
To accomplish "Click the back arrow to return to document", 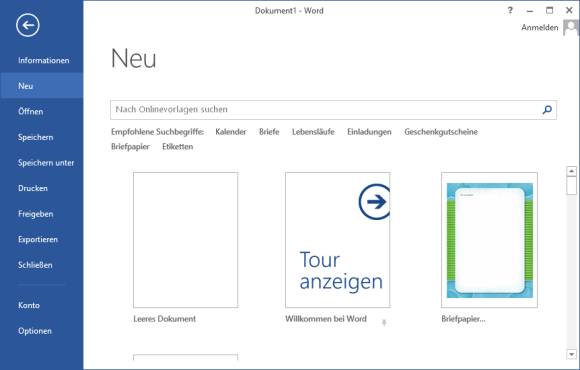I will point(28,25).
